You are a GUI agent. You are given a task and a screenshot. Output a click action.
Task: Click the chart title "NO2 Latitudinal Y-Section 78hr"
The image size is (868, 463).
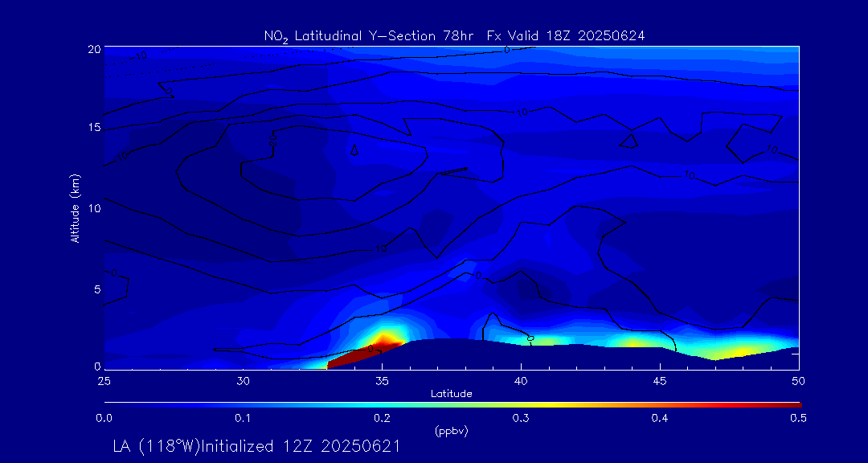coord(371,37)
